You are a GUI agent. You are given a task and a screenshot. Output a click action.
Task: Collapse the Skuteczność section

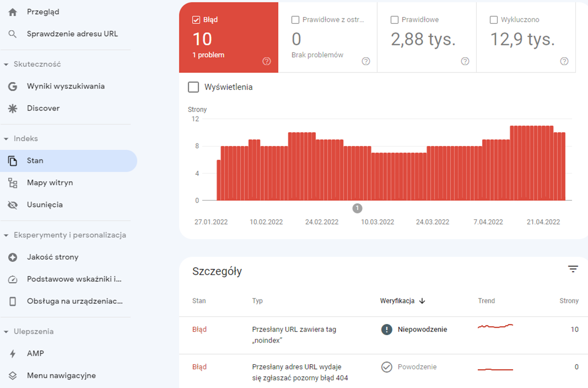coord(6,64)
